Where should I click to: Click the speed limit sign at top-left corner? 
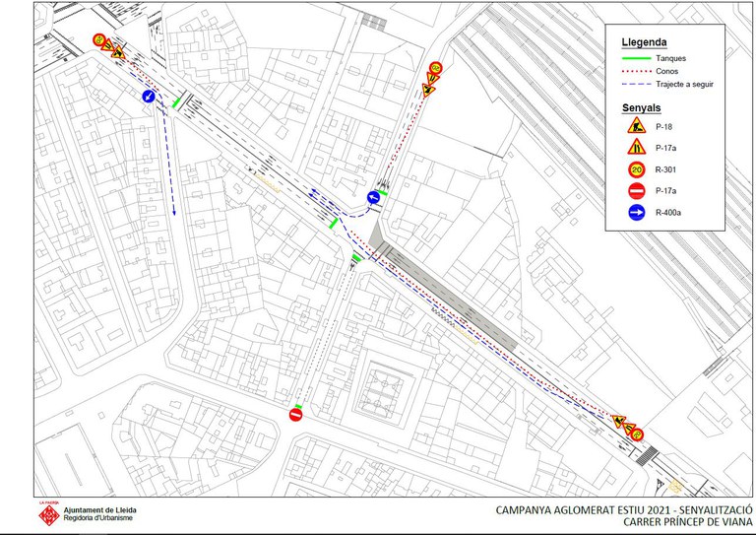[x=100, y=40]
